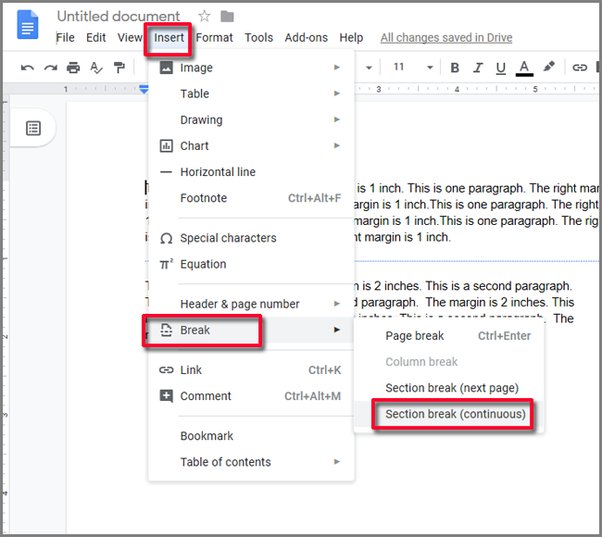Choose Equation menu entry

click(x=251, y=264)
